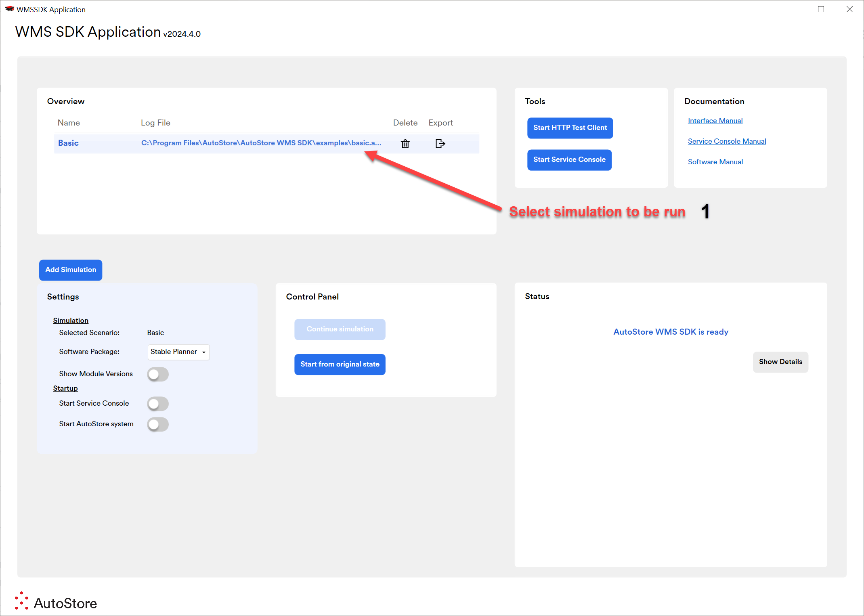Click 'AutoStore WMS SDK is ready' status text
Viewport: 864px width, 616px height.
(671, 332)
